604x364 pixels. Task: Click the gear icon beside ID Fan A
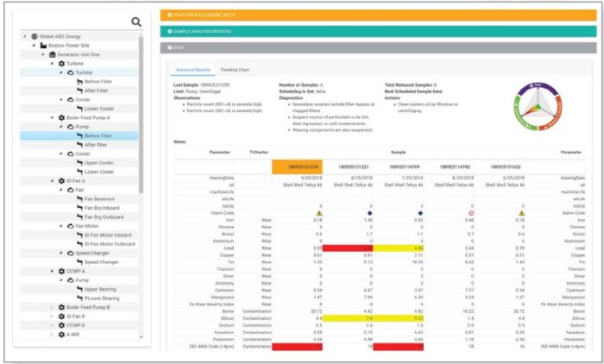point(61,180)
